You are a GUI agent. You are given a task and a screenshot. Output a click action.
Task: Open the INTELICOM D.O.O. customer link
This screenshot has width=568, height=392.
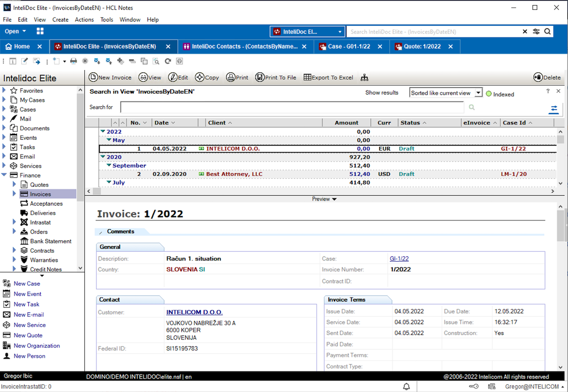click(194, 312)
